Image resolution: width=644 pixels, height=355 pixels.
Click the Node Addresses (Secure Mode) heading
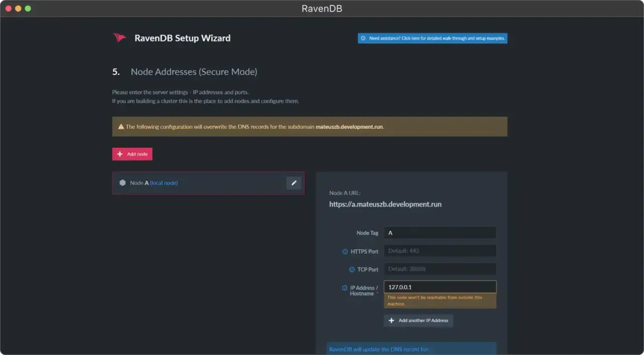pyautogui.click(x=194, y=72)
